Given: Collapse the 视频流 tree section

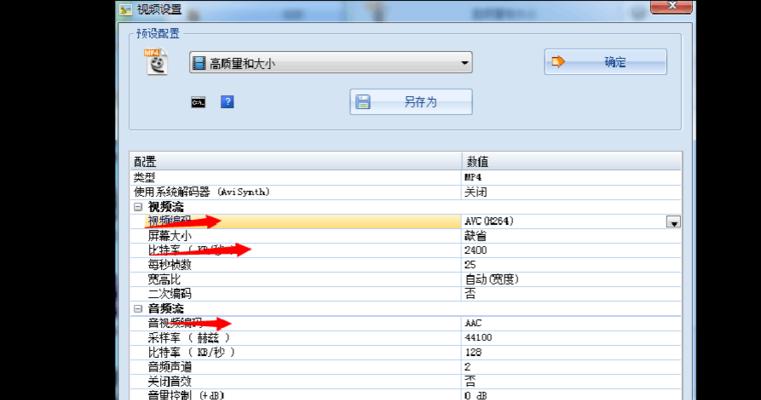Looking at the screenshot, I should tap(138, 207).
